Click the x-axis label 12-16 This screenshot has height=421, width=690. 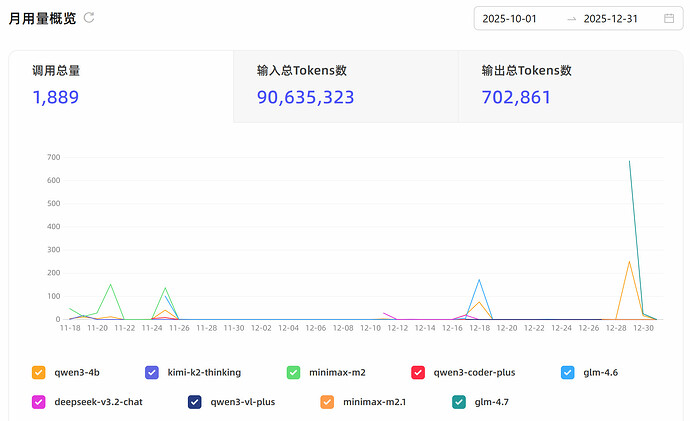pyautogui.click(x=452, y=328)
